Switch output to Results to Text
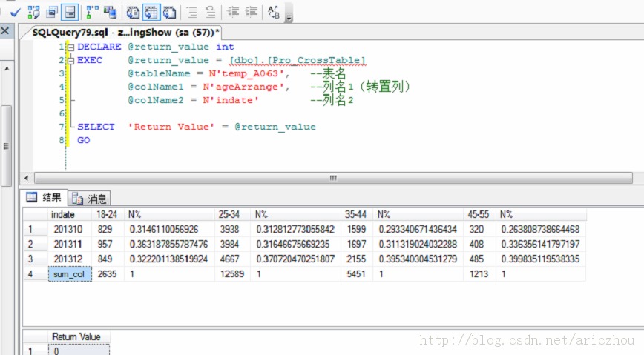The width and height of the screenshot is (644, 355). (x=133, y=13)
